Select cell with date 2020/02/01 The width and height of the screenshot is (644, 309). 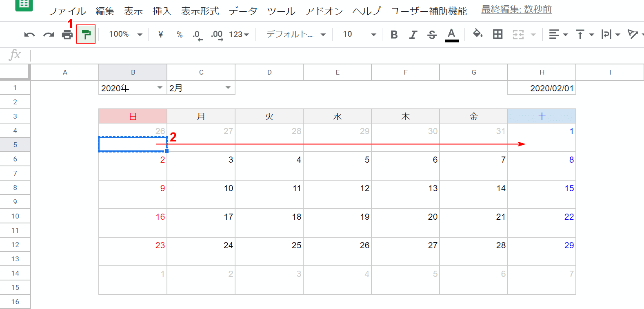(x=542, y=88)
